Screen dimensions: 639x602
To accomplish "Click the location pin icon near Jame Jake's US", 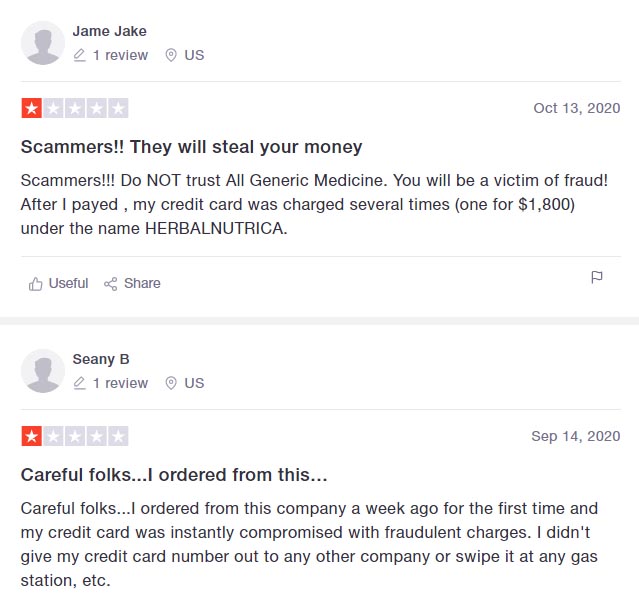I will pos(171,55).
